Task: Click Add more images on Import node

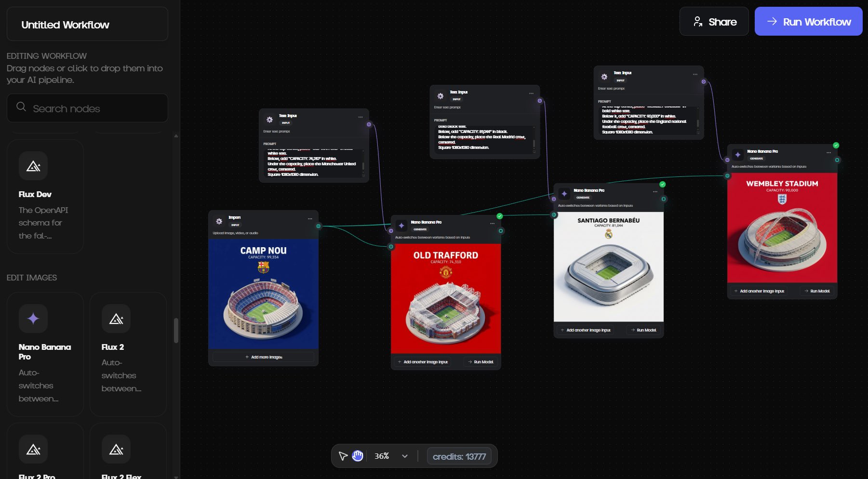Action: tap(263, 357)
